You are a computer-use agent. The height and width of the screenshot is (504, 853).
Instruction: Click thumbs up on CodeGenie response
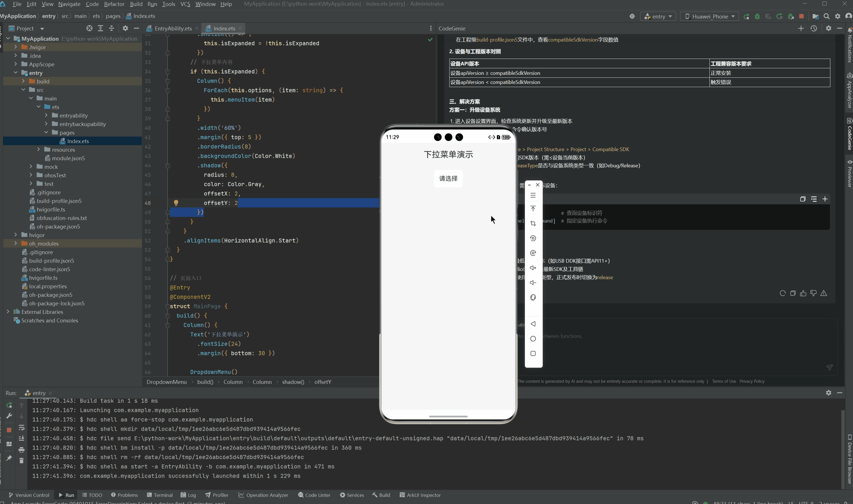803,293
